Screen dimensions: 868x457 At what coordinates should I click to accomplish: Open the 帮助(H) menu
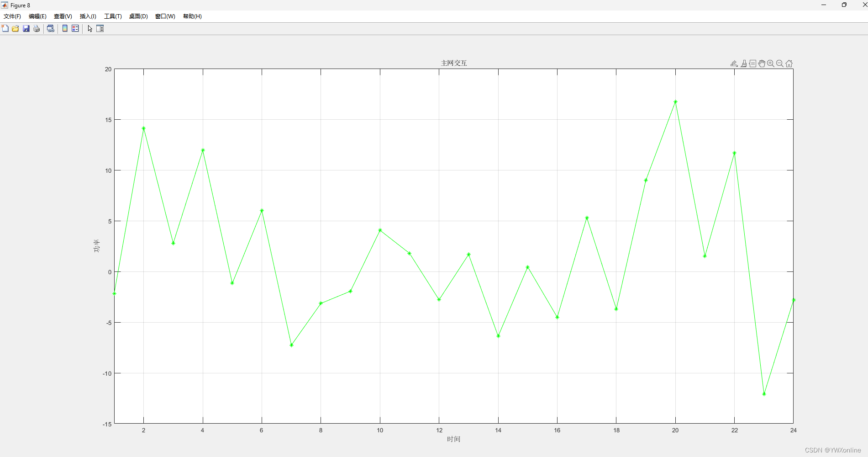[x=192, y=16]
